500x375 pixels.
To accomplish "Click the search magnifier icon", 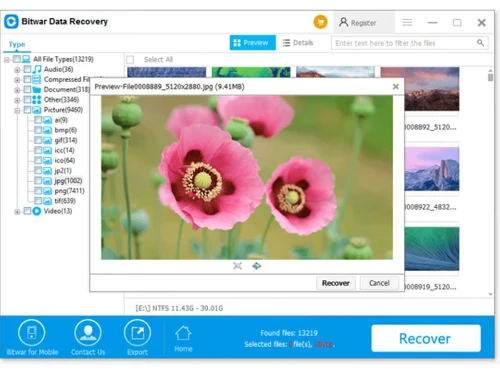I will pyautogui.click(x=480, y=43).
